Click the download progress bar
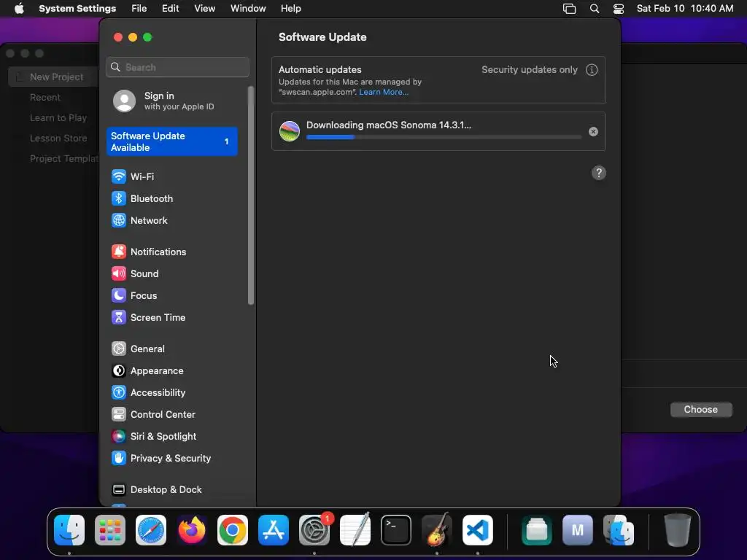The height and width of the screenshot is (560, 747). [444, 137]
